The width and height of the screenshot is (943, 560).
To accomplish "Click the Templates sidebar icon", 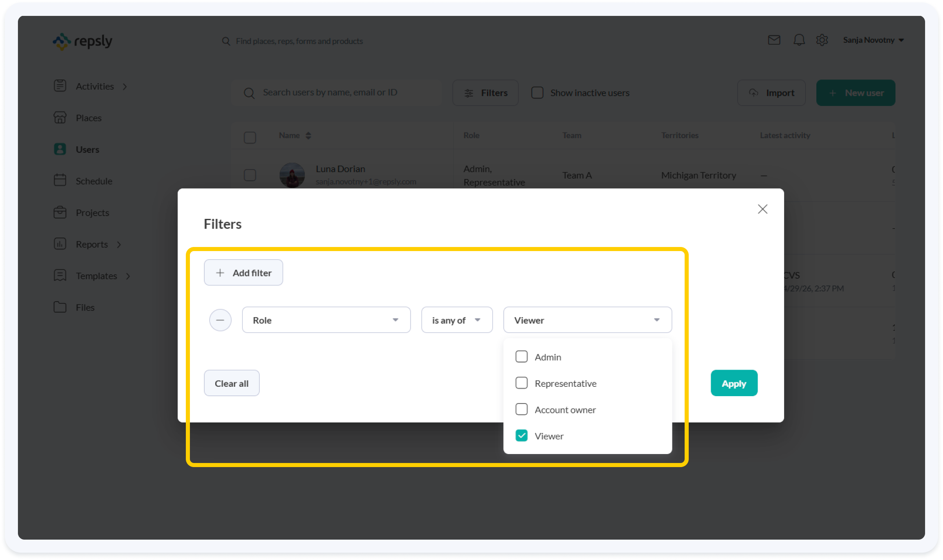I will click(x=60, y=275).
